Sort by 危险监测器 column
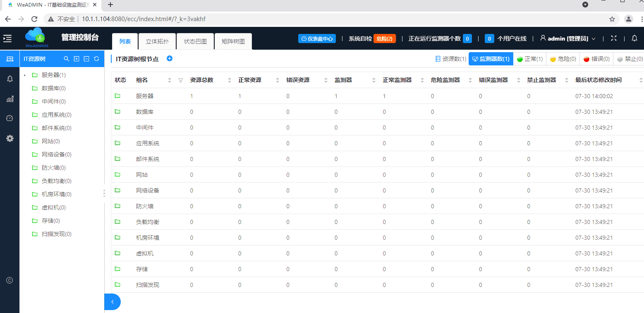This screenshot has height=313, width=644. tap(470, 80)
